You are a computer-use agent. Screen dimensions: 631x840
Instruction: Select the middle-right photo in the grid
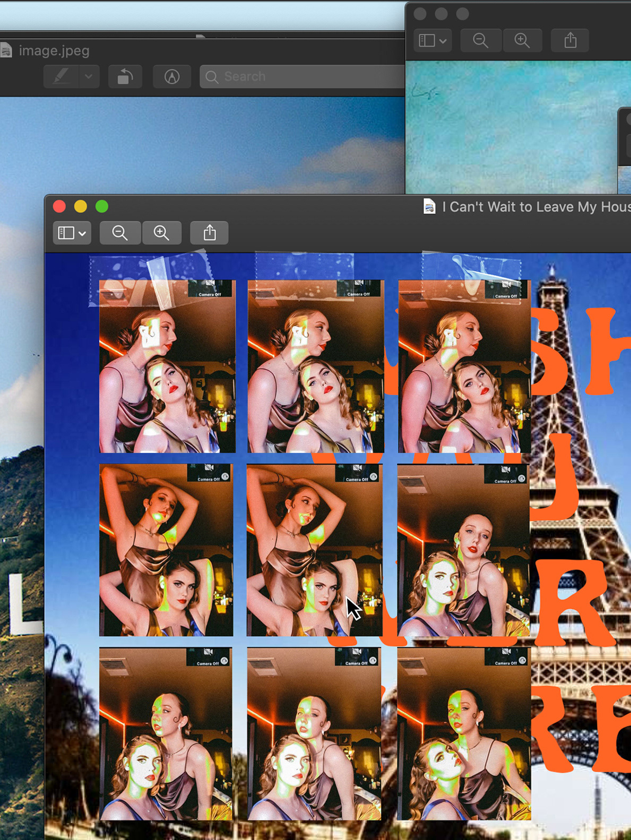(x=463, y=550)
